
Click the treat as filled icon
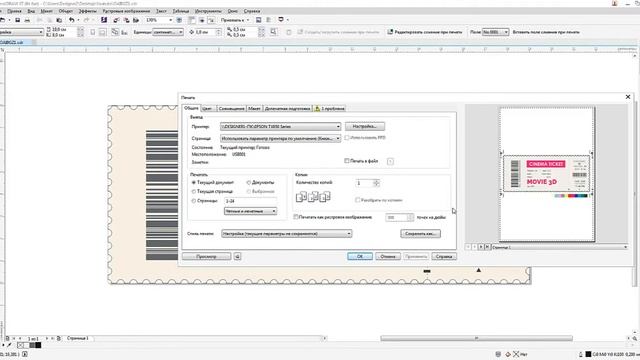coord(273,32)
